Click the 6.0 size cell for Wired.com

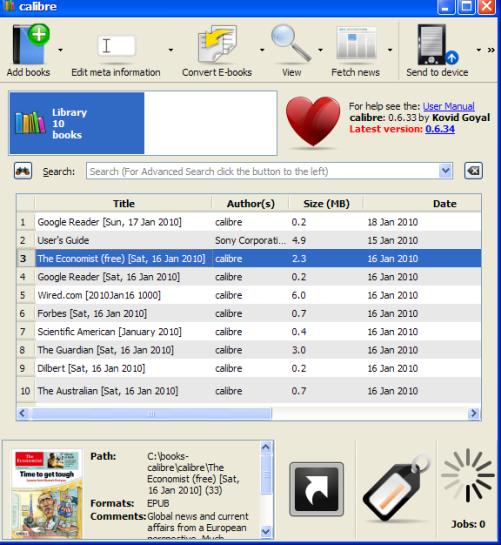(326, 295)
